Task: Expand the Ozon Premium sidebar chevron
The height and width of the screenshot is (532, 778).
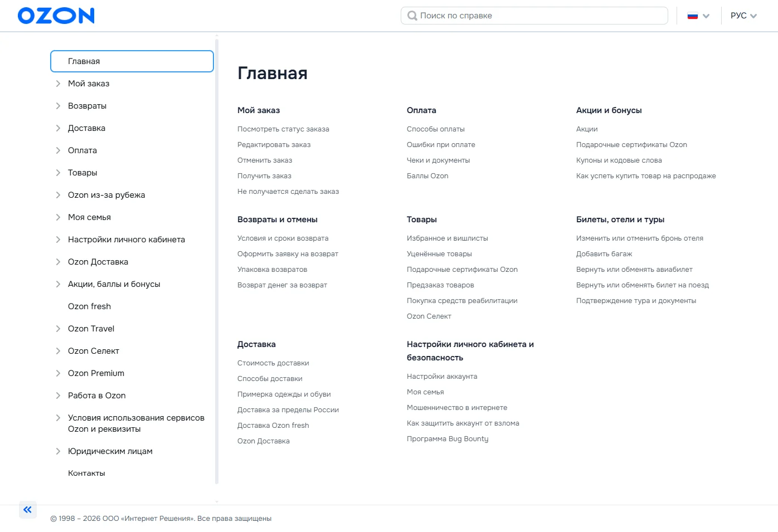Action: pos(58,373)
